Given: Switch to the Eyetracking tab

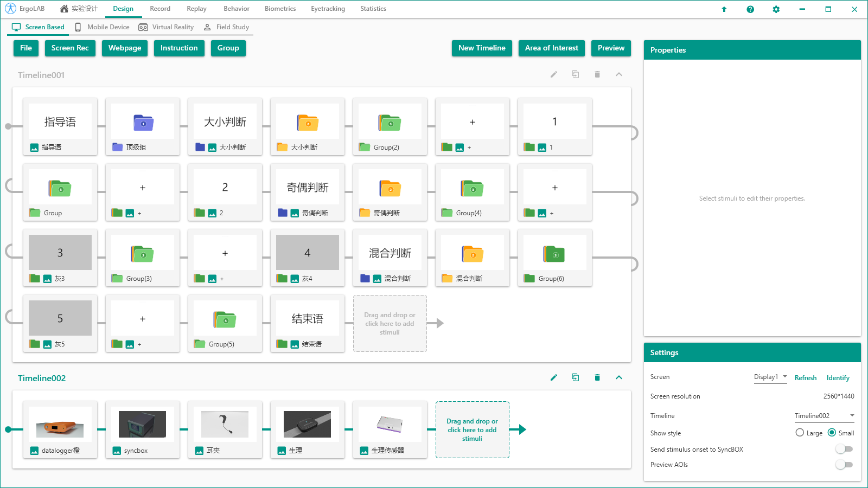Looking at the screenshot, I should tap(328, 9).
